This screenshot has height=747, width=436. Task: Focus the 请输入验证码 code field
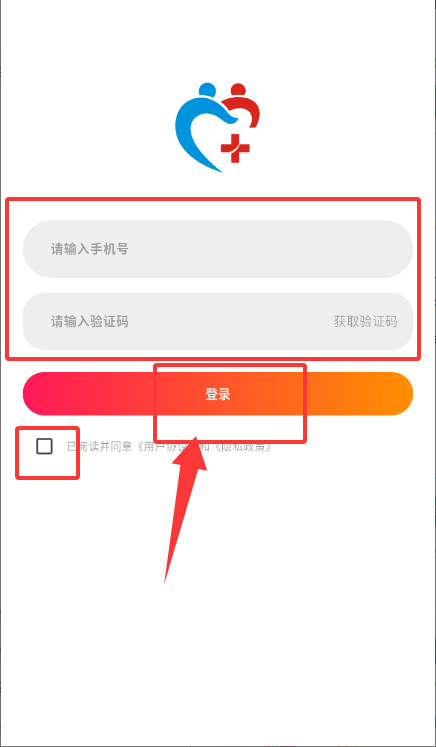178,321
